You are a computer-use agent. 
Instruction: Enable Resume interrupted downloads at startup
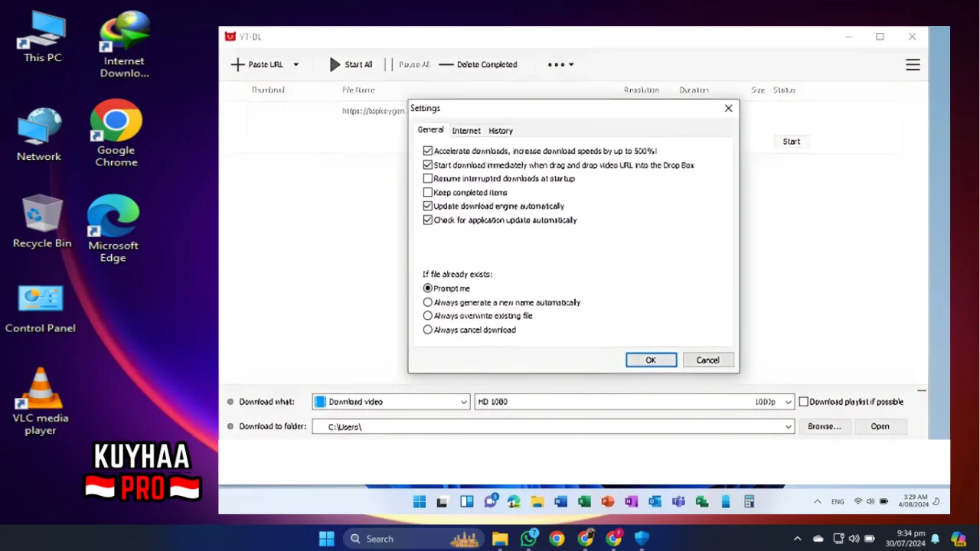pos(428,179)
